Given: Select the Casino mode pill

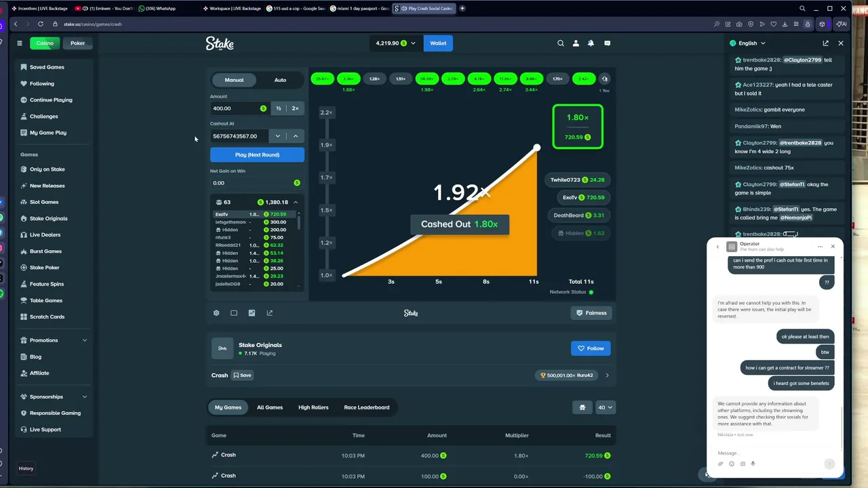Looking at the screenshot, I should tap(45, 43).
